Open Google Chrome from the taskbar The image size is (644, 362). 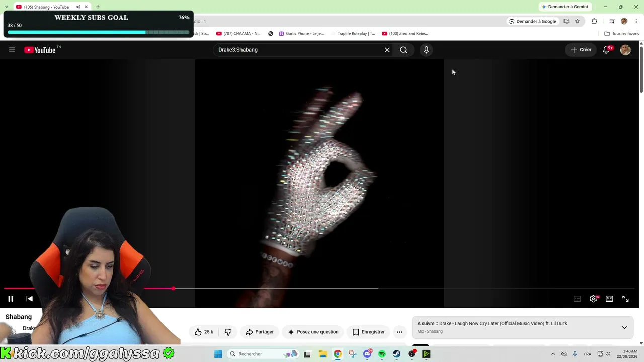click(338, 354)
